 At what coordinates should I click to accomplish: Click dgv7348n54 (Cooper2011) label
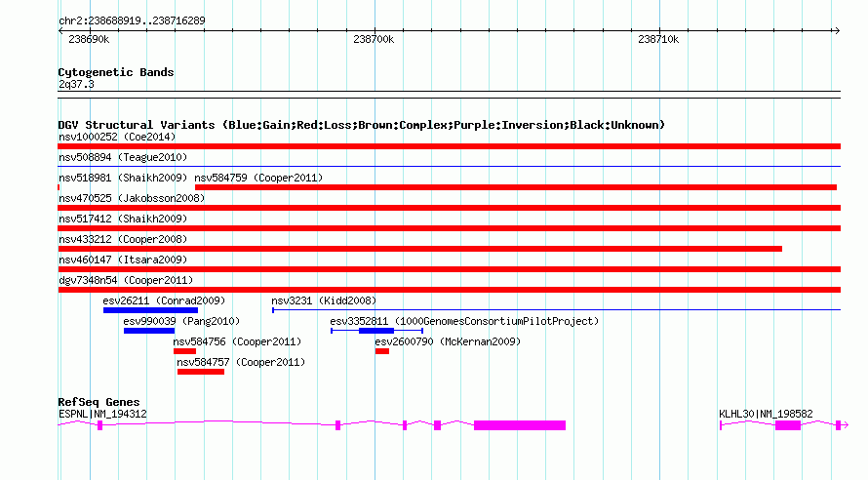click(x=126, y=280)
